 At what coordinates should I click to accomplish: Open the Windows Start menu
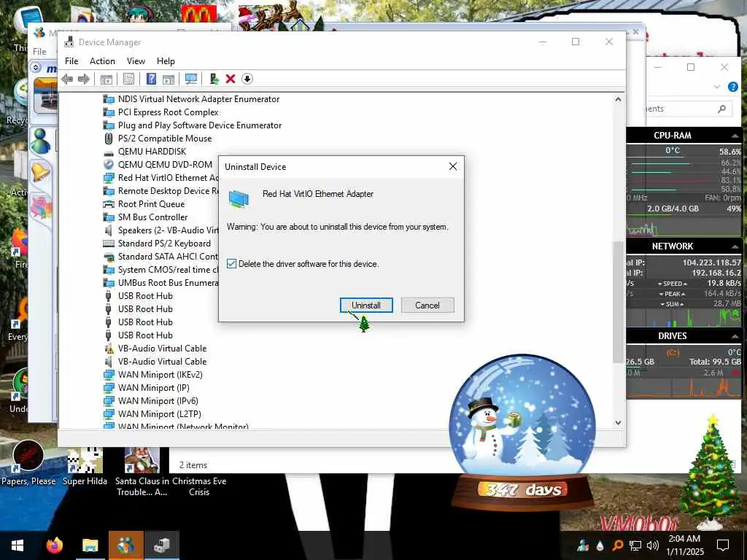(x=18, y=545)
